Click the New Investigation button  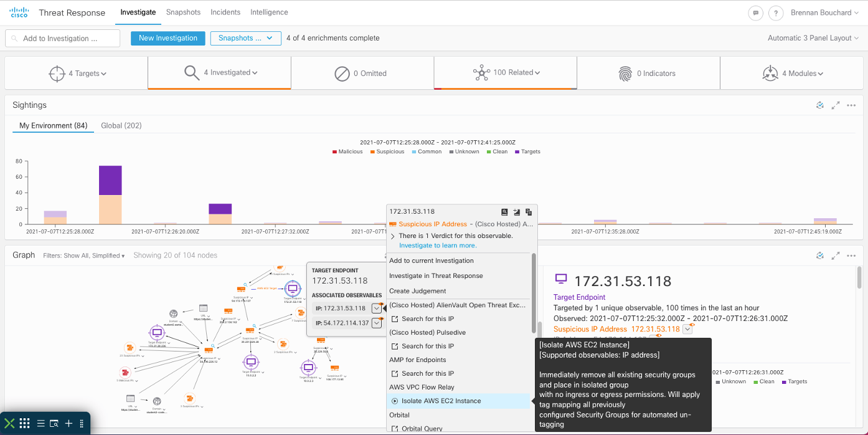tap(167, 38)
